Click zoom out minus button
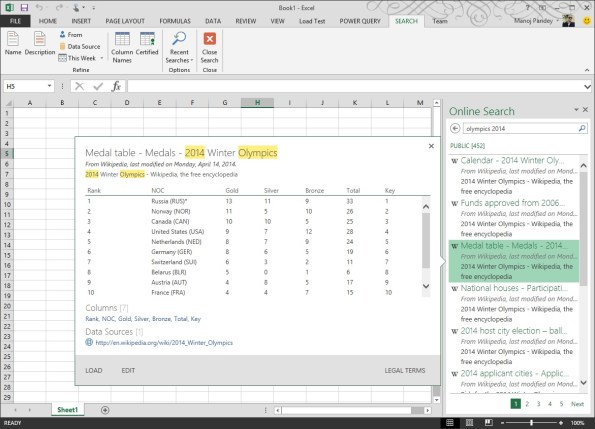This screenshot has height=429, width=595. pyautogui.click(x=502, y=423)
